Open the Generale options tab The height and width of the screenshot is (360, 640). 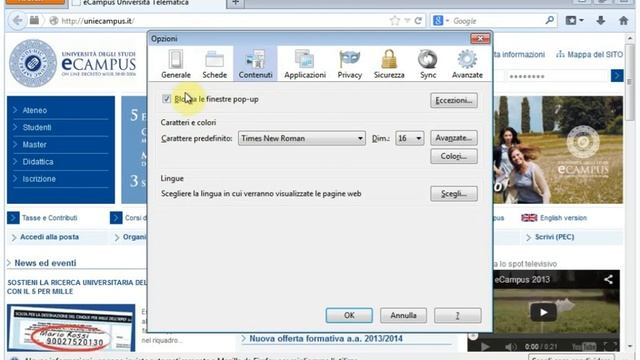pos(176,64)
